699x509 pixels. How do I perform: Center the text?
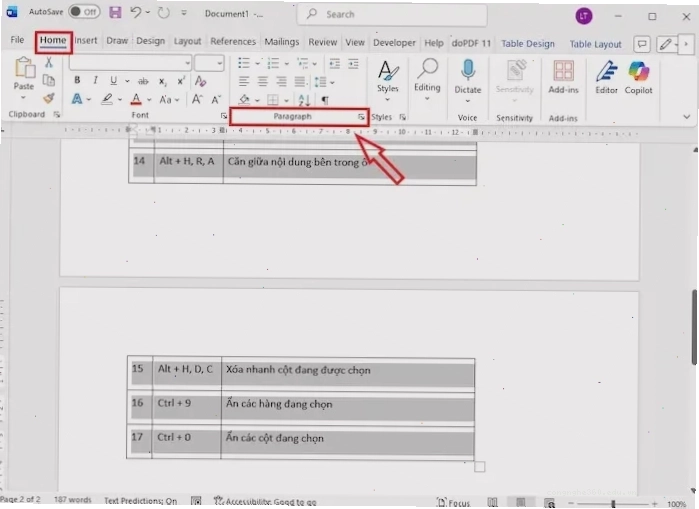[x=263, y=82]
